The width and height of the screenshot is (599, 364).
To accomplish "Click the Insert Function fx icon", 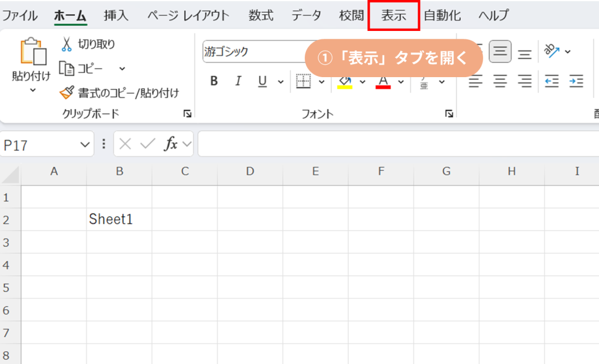I will 171,144.
